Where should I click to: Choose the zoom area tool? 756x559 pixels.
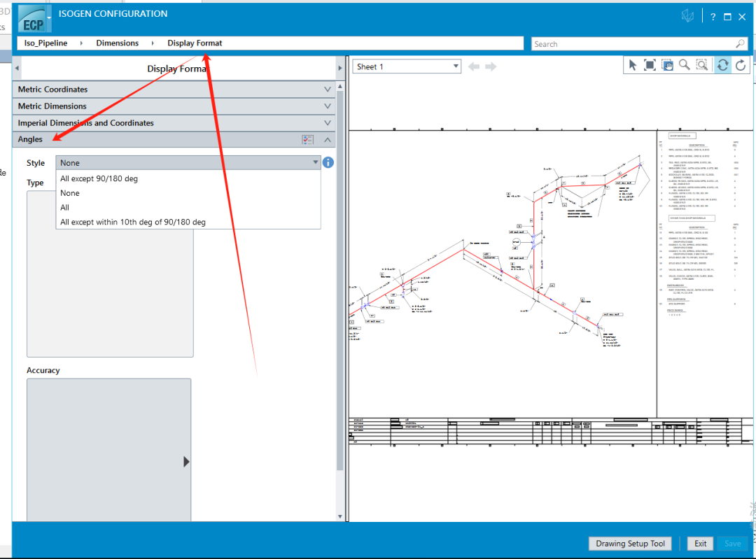[702, 65]
